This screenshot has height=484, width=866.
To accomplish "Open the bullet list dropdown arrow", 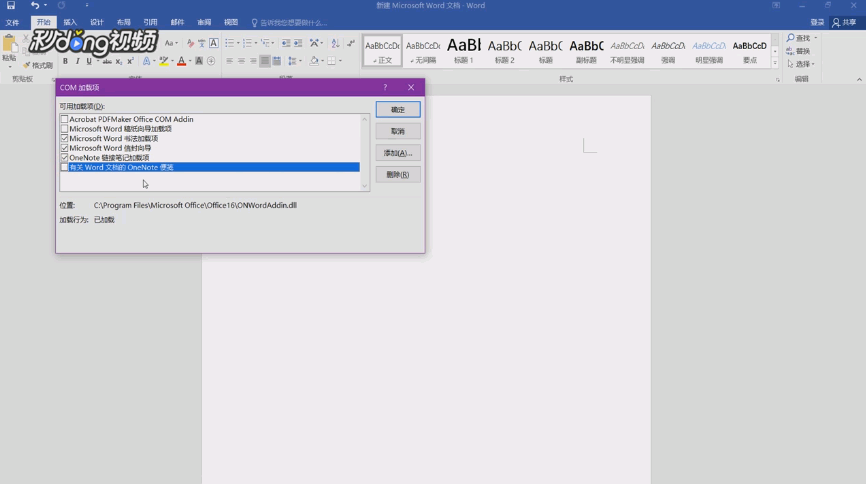I will [x=238, y=43].
